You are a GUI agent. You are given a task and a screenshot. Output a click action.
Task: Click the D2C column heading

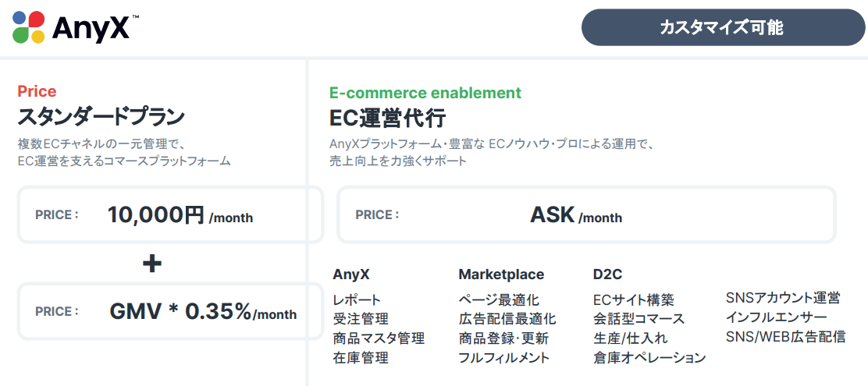(x=607, y=274)
